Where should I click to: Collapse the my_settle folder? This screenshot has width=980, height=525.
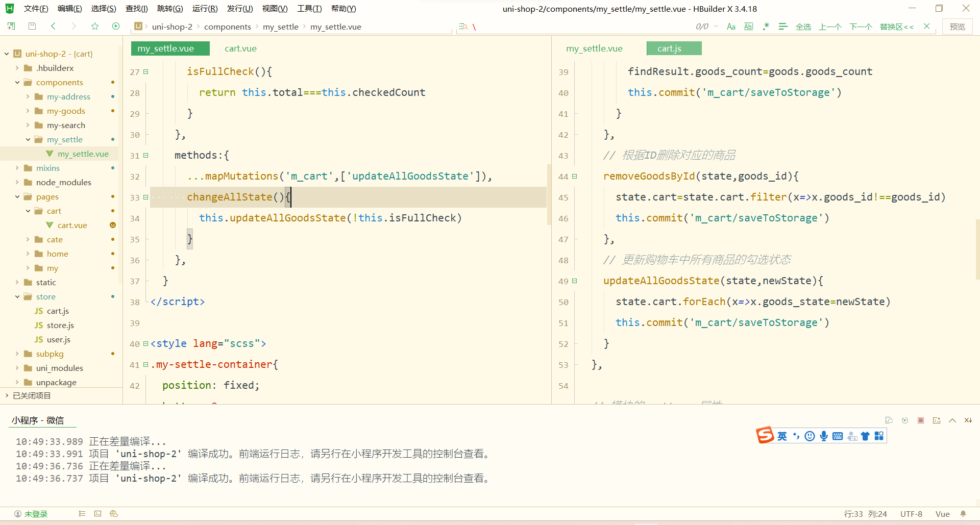(28, 139)
